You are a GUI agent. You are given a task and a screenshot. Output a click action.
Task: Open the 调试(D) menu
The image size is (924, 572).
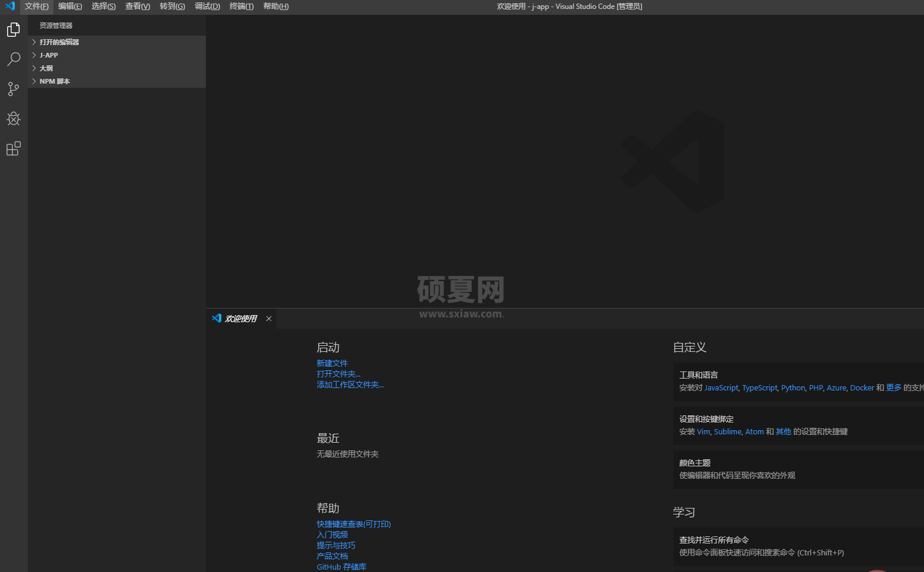(207, 7)
